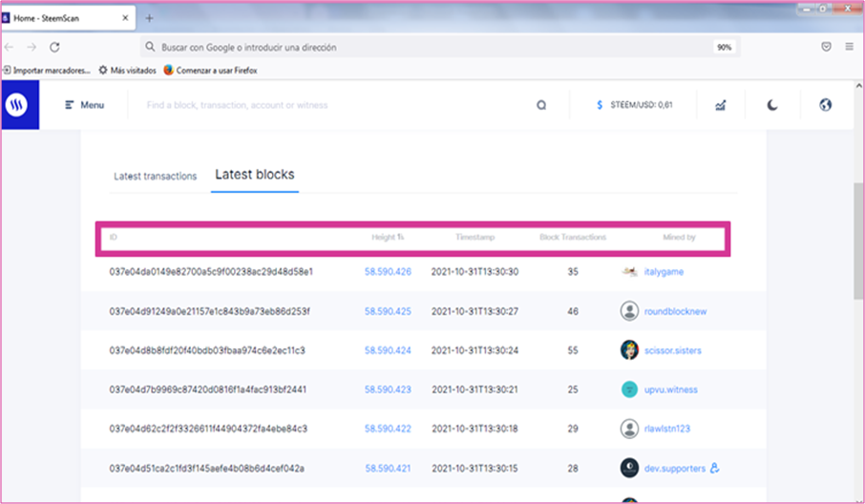Click timestamp 2021-10-31T13:30:30
This screenshot has height=504, width=865.
[475, 272]
